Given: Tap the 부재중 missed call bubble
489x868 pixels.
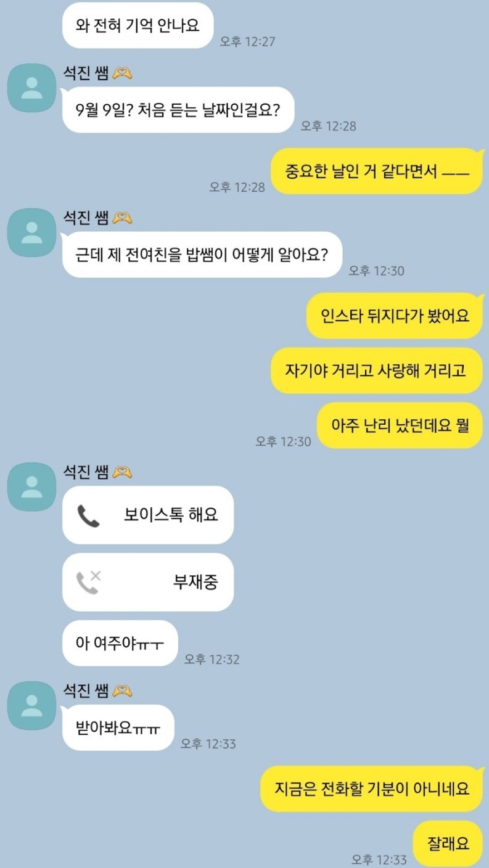Looking at the screenshot, I should [x=148, y=582].
